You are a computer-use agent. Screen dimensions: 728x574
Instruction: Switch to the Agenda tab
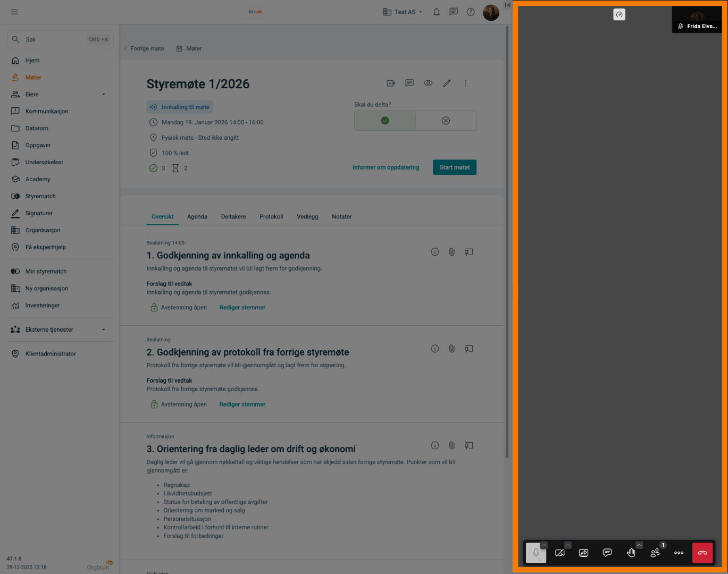point(197,217)
